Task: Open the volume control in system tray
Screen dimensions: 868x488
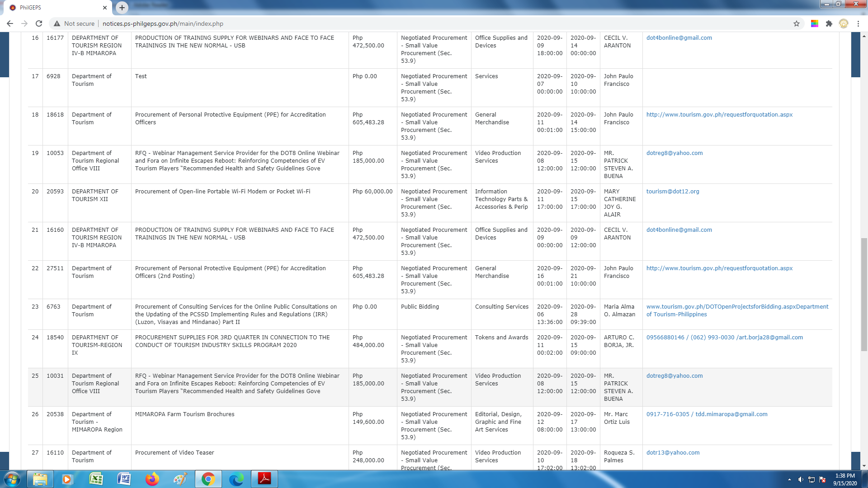Action: click(801, 479)
